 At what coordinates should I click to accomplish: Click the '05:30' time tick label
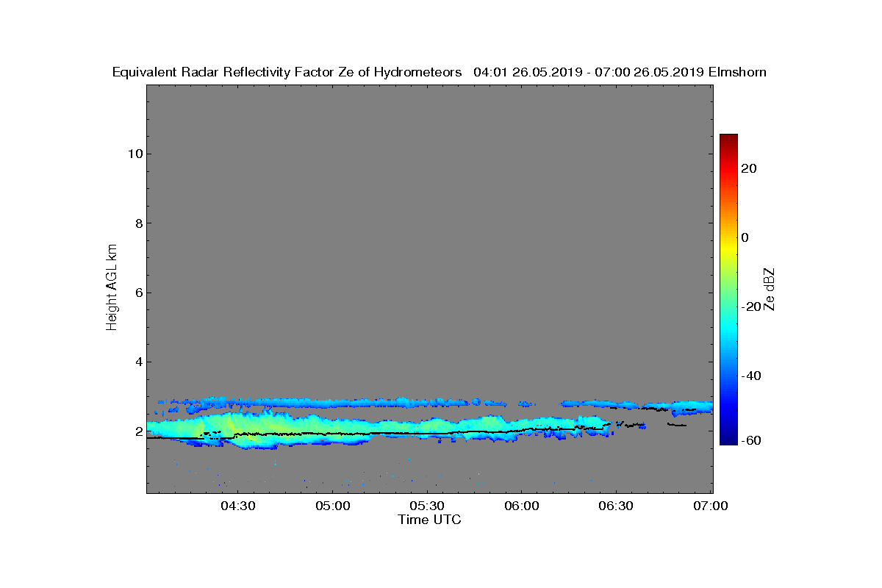427,506
